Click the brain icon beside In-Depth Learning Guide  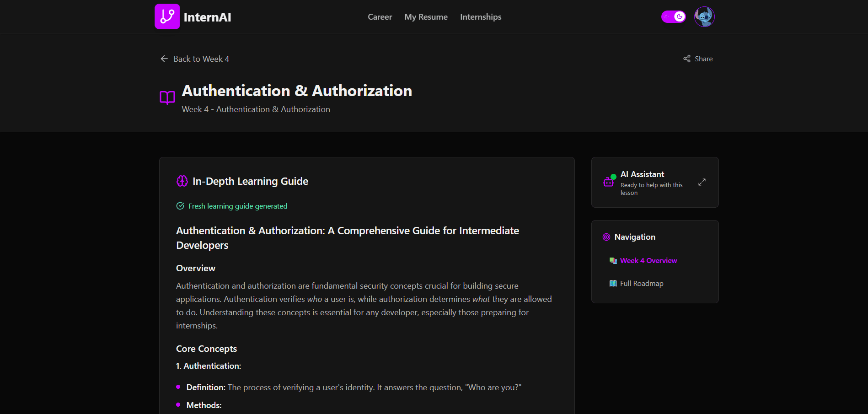182,181
